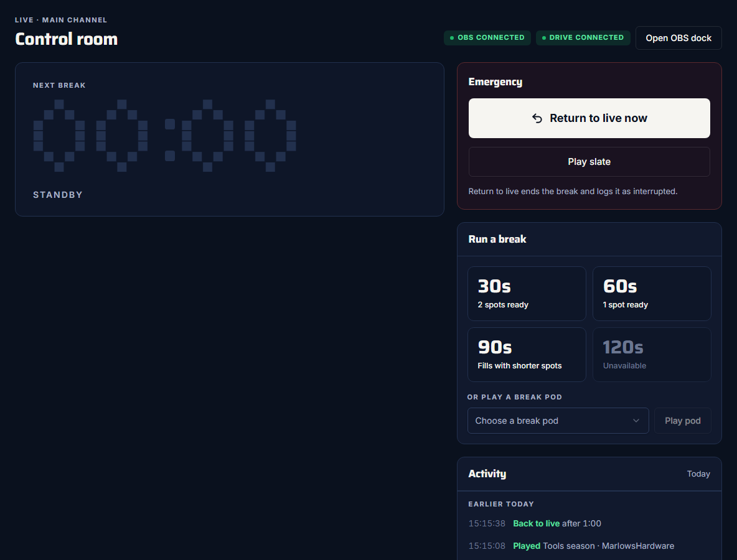Click the STANDBY status text
737x560 pixels.
point(58,195)
